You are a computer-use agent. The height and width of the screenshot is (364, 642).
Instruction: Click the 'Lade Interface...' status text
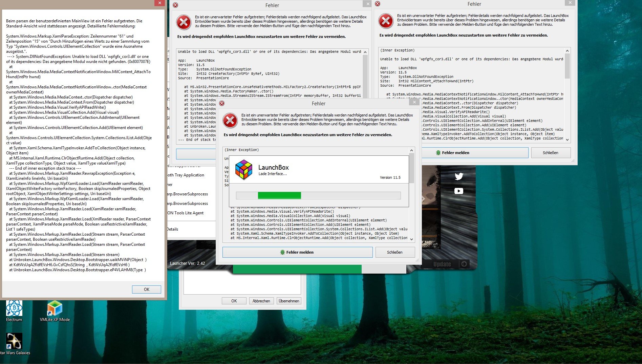tap(273, 174)
